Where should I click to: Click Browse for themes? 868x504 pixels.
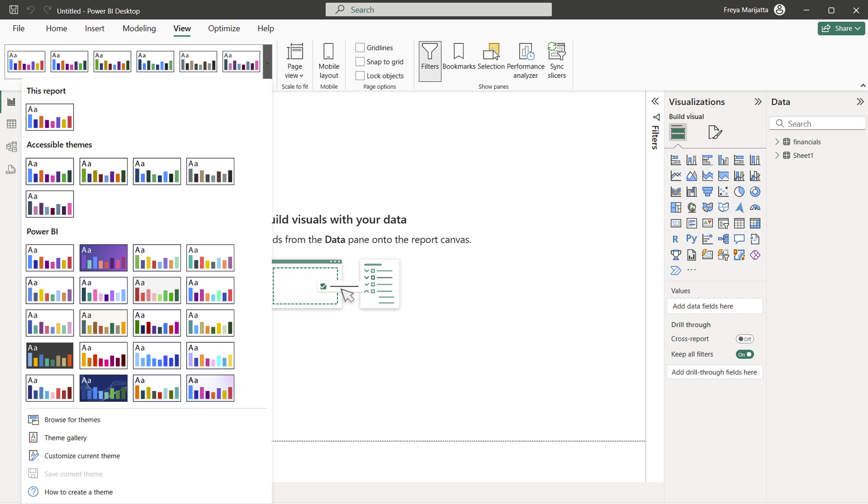coord(72,420)
